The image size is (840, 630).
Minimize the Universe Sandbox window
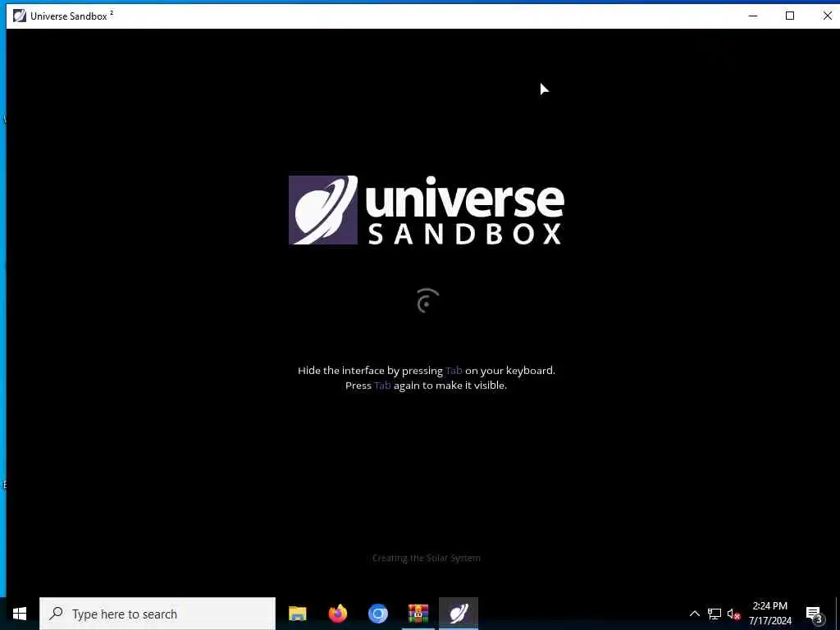753,16
